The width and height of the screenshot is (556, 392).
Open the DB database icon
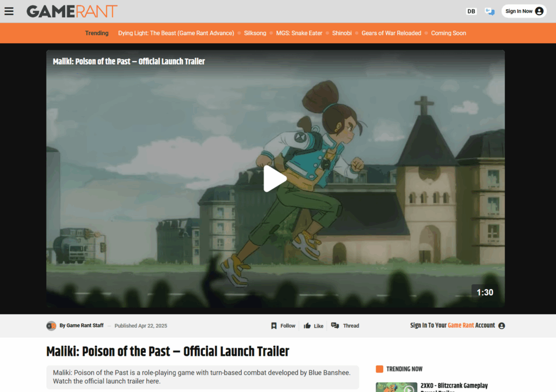[471, 11]
